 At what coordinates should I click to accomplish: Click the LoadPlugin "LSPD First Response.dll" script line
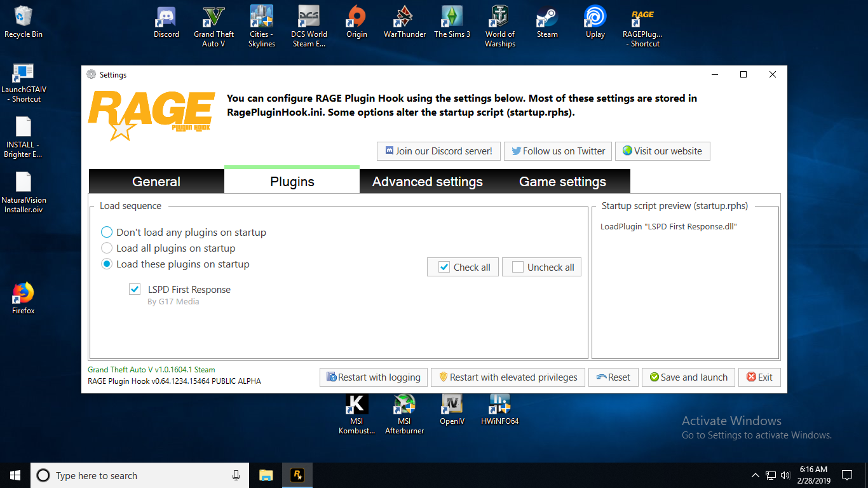[668, 227]
